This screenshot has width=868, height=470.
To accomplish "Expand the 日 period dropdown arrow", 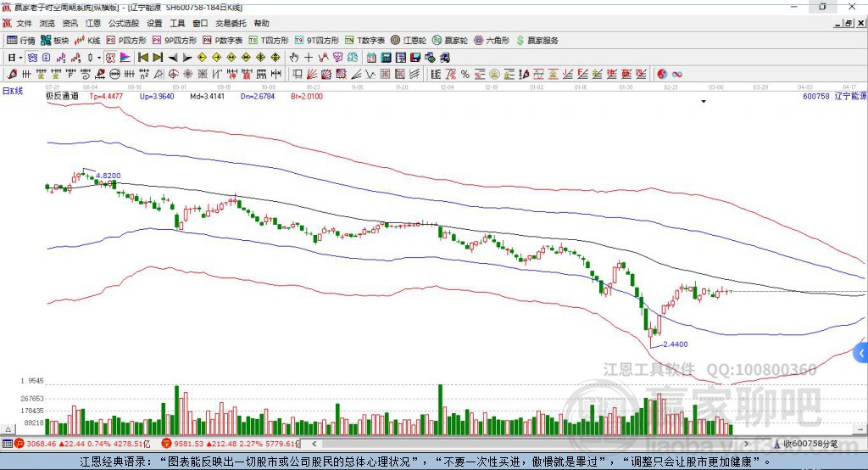I will point(20,57).
